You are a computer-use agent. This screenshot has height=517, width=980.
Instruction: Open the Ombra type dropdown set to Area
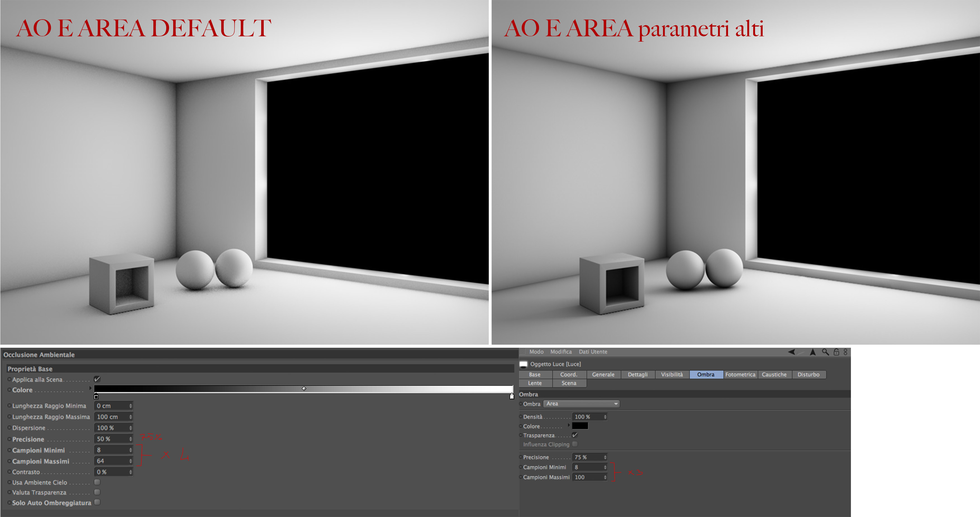[x=581, y=404]
